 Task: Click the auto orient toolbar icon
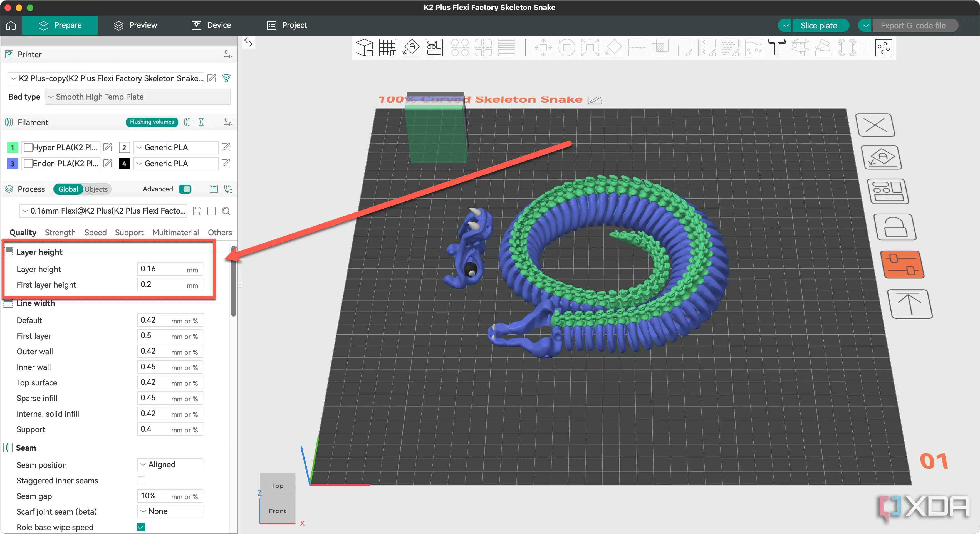point(411,48)
